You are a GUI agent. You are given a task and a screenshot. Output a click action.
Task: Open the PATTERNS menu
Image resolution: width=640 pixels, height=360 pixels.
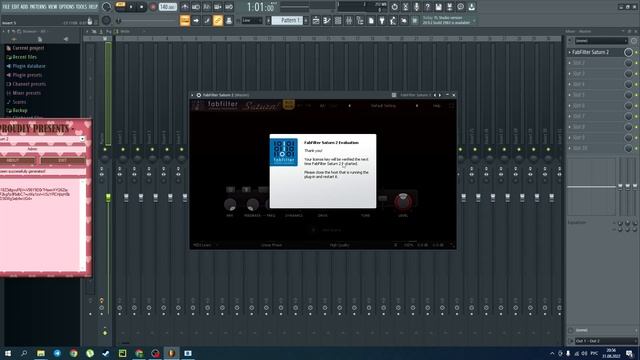click(38, 7)
